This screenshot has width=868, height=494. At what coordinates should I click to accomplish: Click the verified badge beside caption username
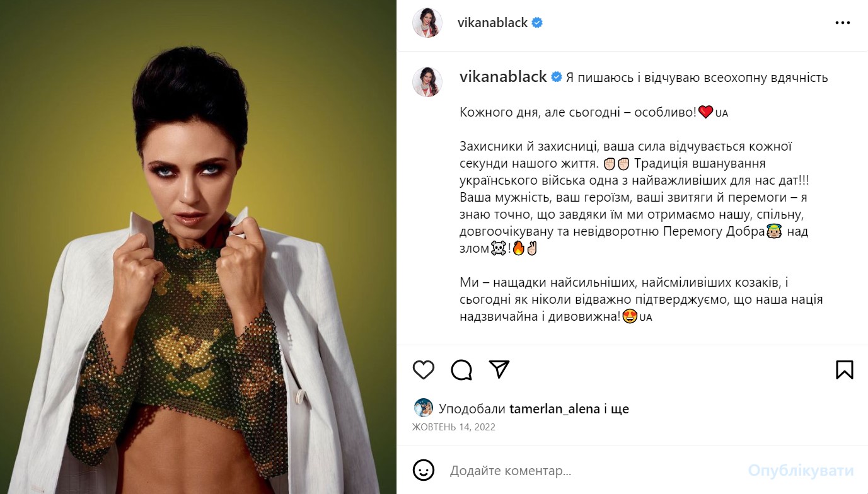[557, 78]
